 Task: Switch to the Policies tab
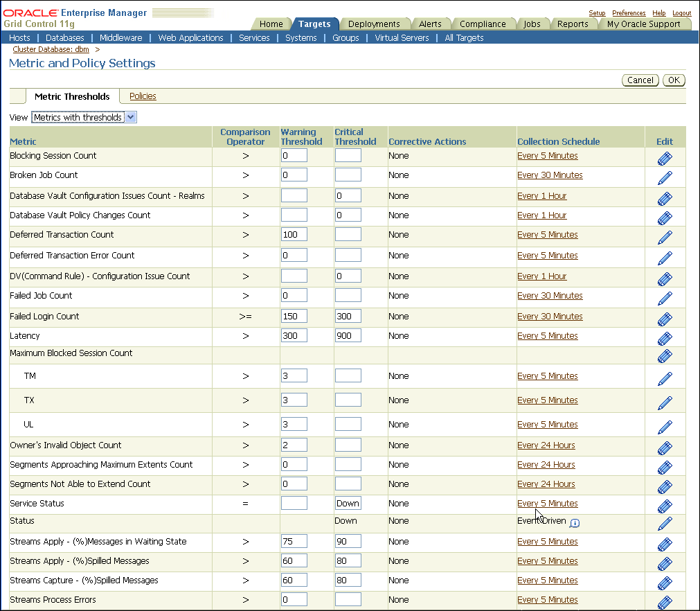tap(143, 96)
